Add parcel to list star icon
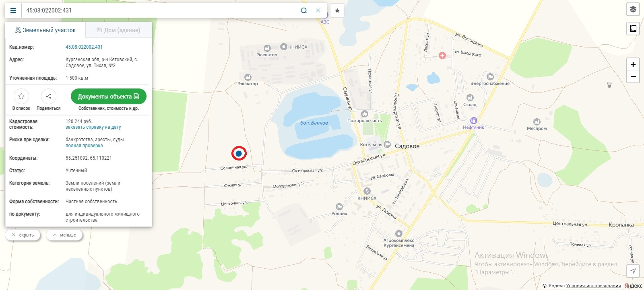Screen dimensions: 644x290 [x=21, y=96]
